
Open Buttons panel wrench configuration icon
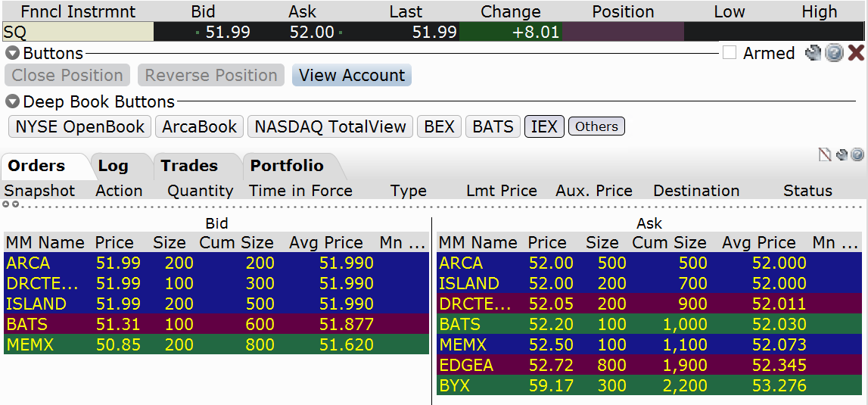pyautogui.click(x=813, y=53)
